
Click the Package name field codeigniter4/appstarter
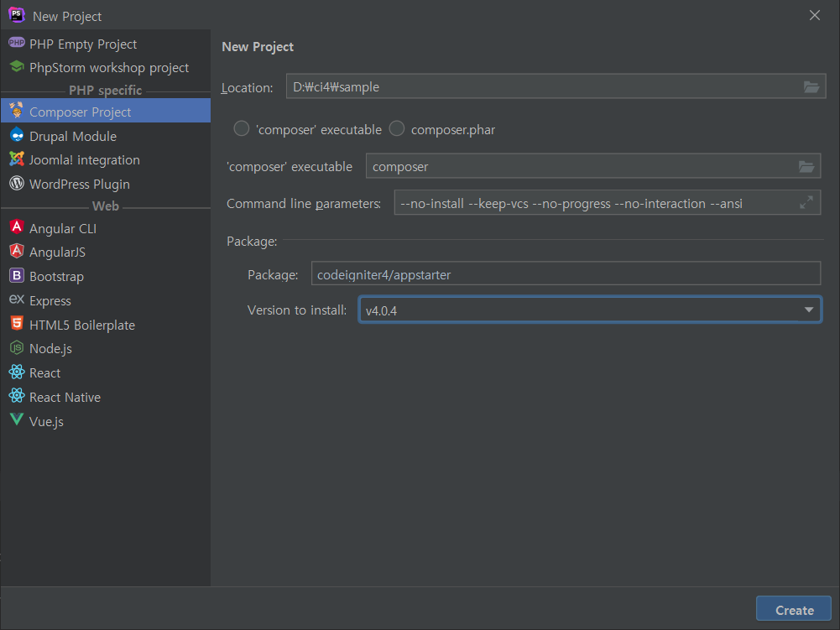[566, 274]
